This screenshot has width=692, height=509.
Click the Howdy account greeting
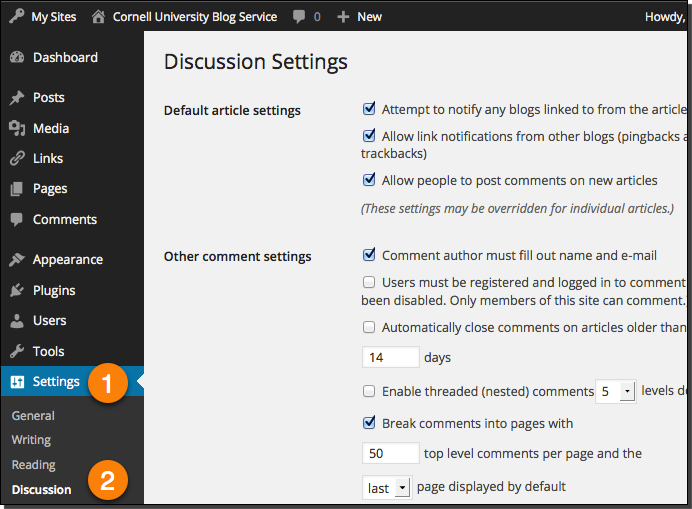pyautogui.click(x=665, y=17)
